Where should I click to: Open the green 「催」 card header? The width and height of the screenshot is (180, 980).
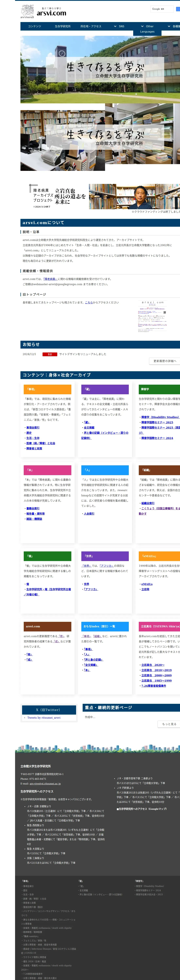point(47,556)
